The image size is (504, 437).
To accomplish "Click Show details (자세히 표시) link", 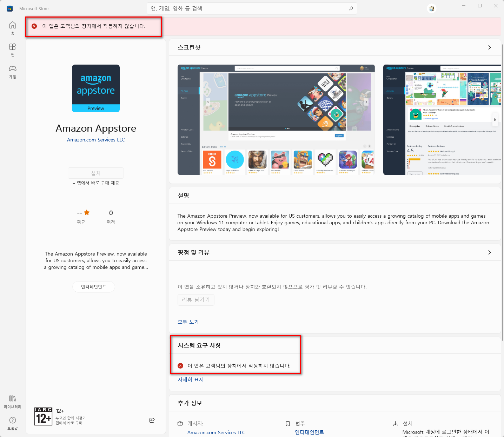I will click(191, 379).
